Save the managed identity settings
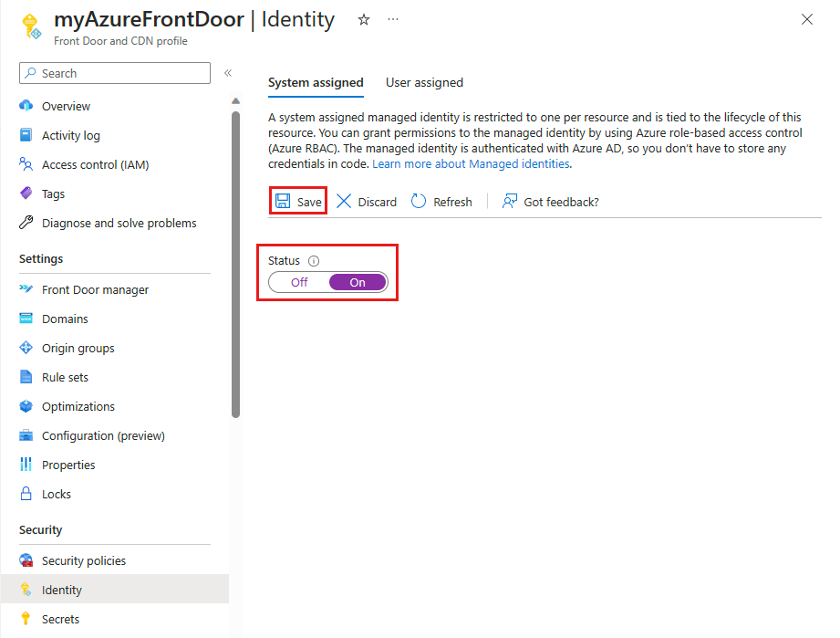Screen dimensions: 840x638 [x=297, y=202]
